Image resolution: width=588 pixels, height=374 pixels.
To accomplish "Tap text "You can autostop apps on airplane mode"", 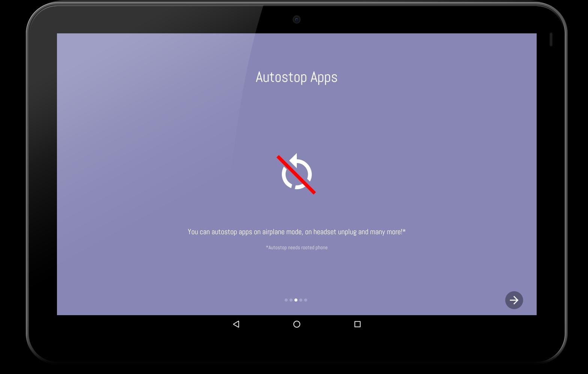I will 245,232.
